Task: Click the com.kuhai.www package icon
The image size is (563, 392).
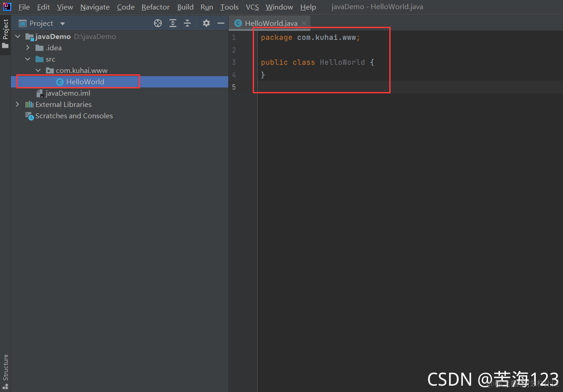Action: pos(50,71)
